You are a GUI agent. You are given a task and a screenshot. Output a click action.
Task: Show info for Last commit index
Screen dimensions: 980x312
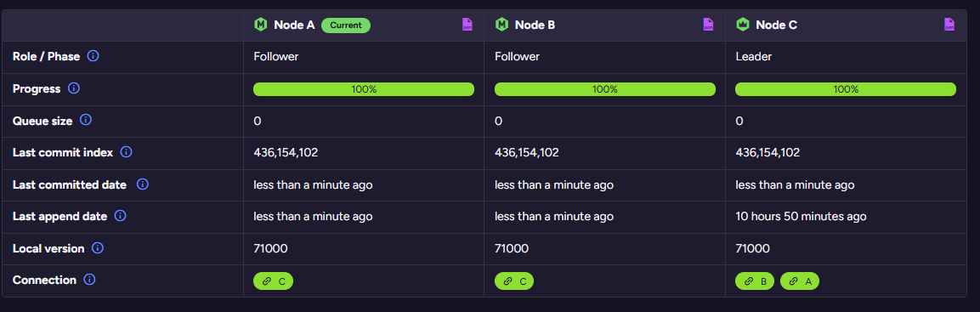coord(127,152)
